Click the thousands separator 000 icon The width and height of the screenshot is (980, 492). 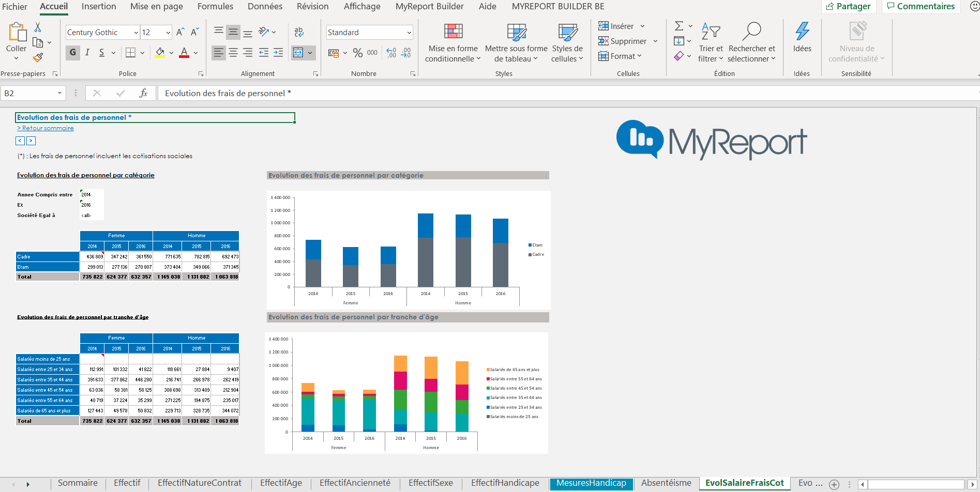[x=372, y=53]
